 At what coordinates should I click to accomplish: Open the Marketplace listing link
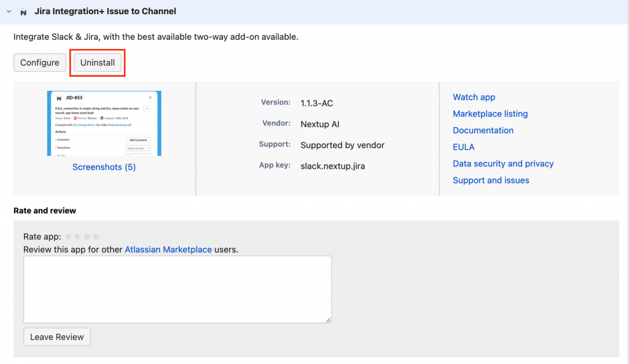(x=490, y=114)
